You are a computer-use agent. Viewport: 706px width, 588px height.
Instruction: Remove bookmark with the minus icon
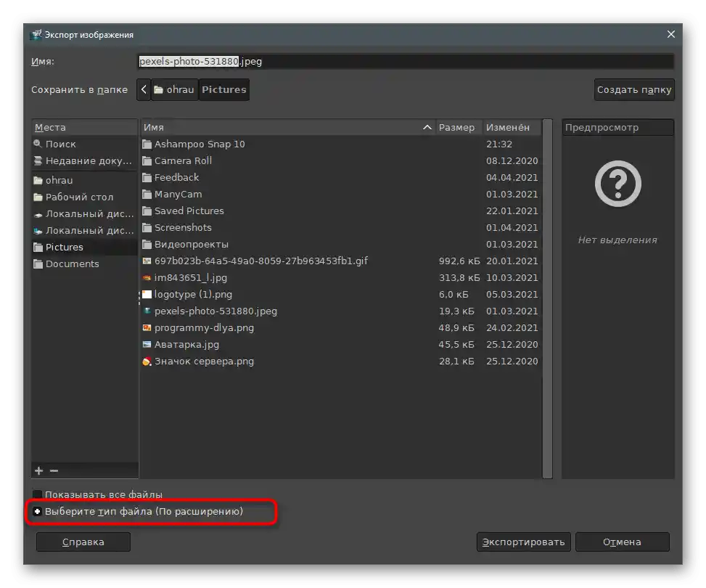pyautogui.click(x=54, y=471)
